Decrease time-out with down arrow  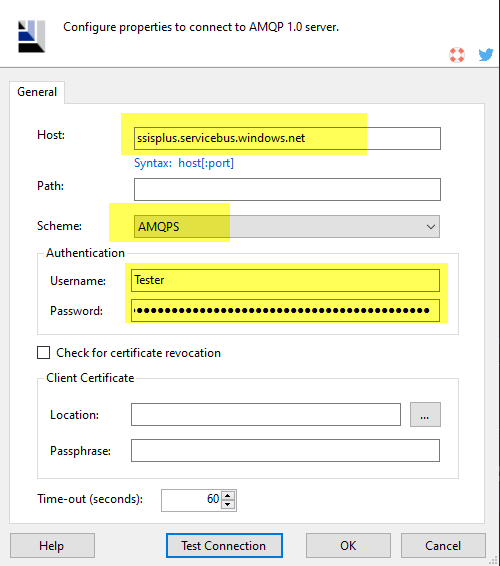(227, 504)
